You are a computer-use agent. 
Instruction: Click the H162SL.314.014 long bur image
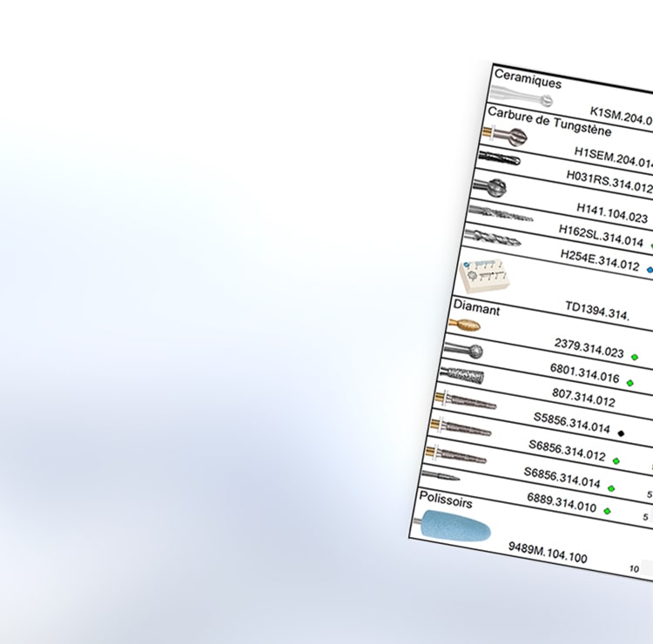coord(501,213)
